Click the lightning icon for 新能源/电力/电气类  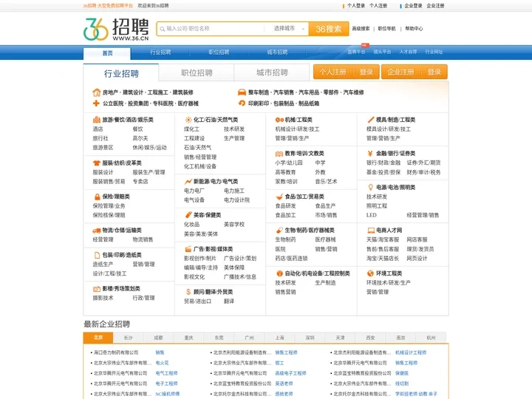pyautogui.click(x=188, y=182)
